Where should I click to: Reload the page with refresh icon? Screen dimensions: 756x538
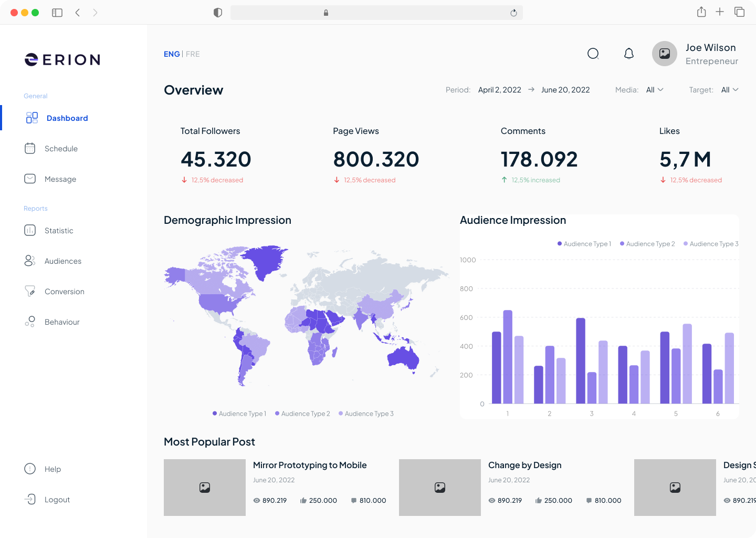513,13
